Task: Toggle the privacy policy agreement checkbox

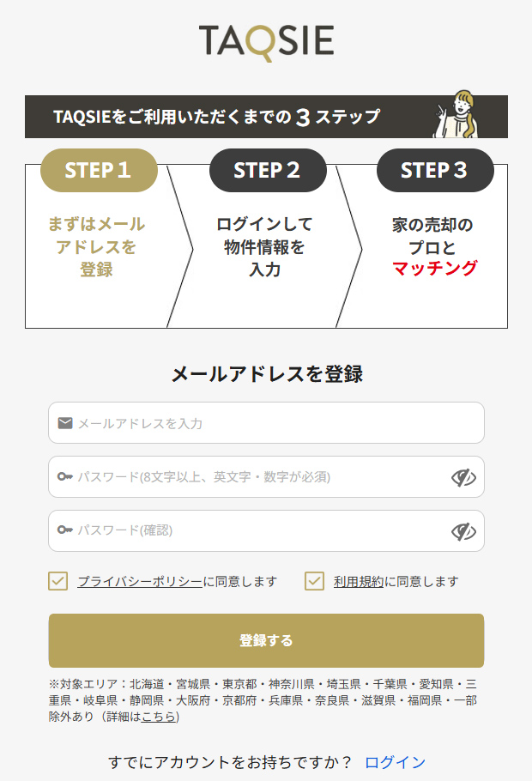Action: pos(58,581)
